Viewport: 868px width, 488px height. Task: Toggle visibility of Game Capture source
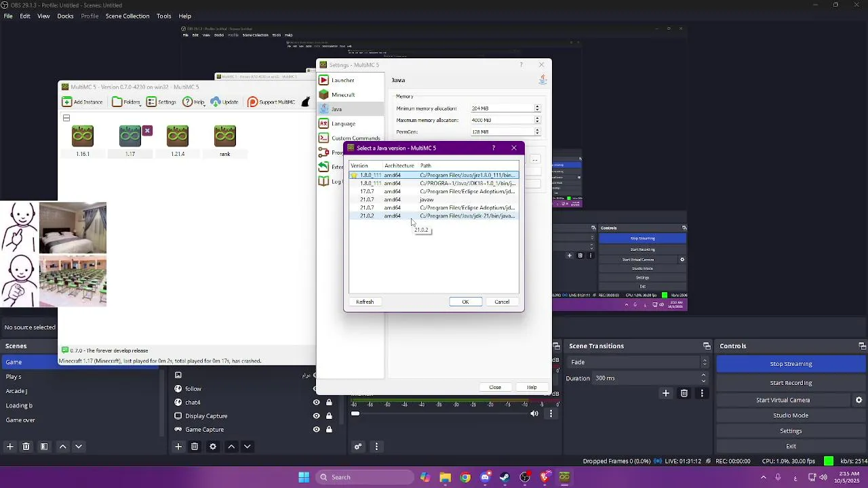click(x=316, y=430)
